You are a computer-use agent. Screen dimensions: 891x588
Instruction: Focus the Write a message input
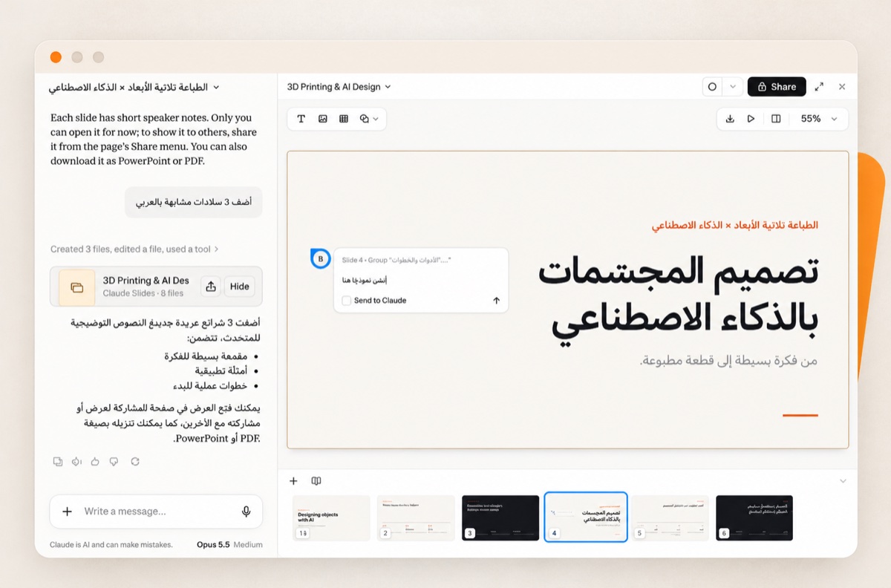pos(157,512)
